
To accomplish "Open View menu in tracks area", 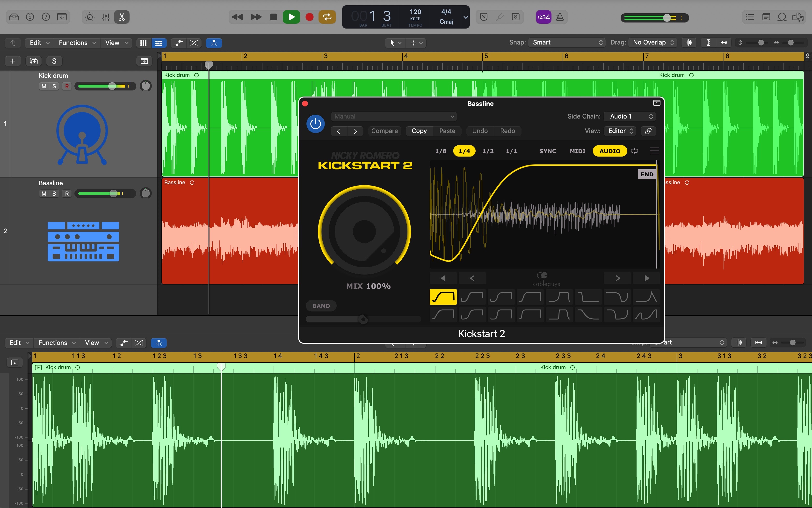I will [x=116, y=43].
